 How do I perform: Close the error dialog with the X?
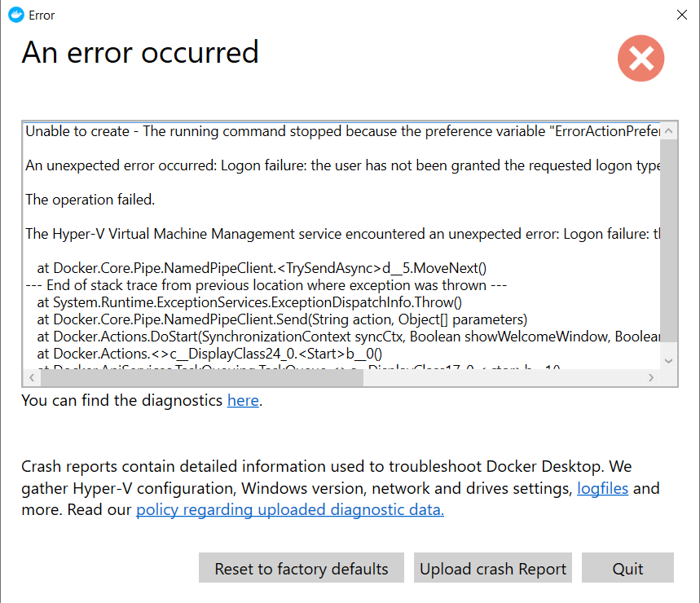(681, 15)
